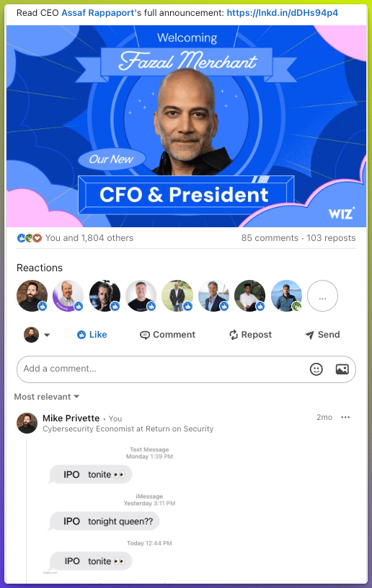This screenshot has height=588, width=372.
Task: Open the lnkd.in announcement link
Action: pyautogui.click(x=283, y=13)
